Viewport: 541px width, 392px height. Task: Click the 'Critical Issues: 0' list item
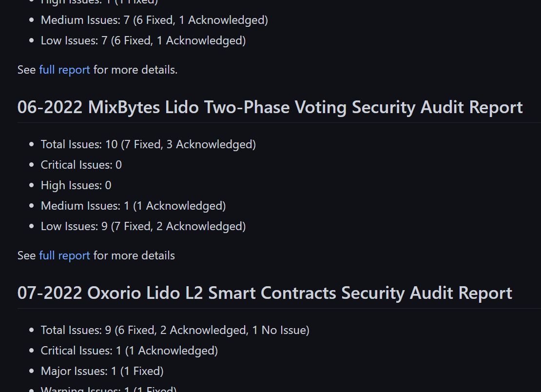(x=81, y=165)
